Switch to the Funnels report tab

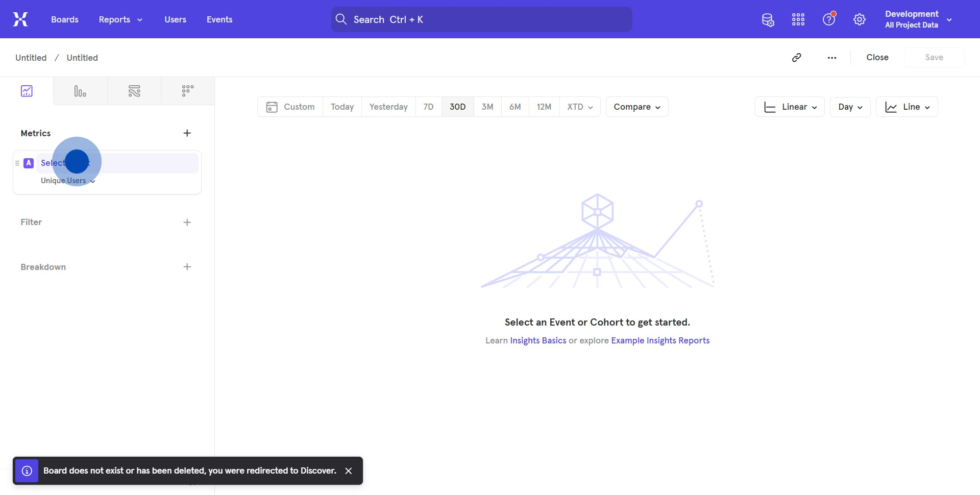tap(80, 91)
